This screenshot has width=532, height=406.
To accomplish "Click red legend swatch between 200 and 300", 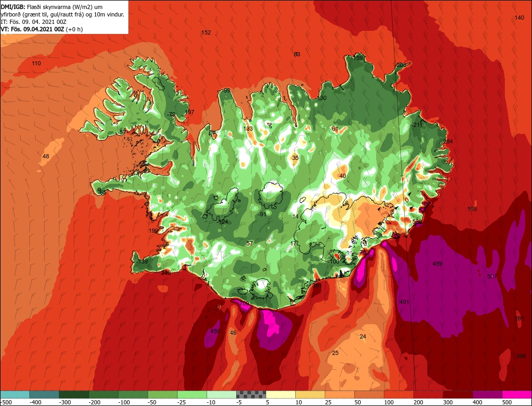I will point(428,394).
